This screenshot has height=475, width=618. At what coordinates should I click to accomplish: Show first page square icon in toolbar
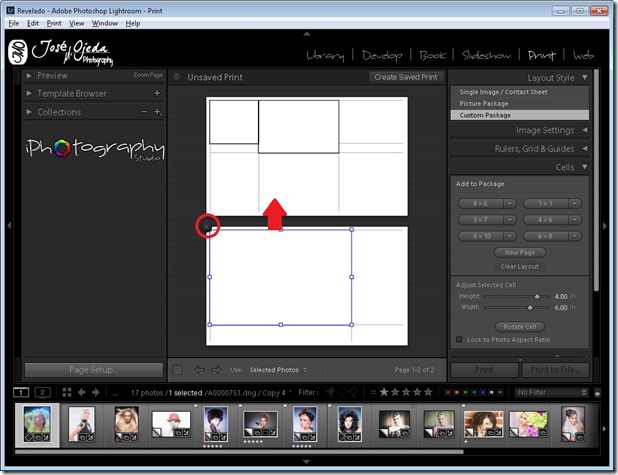pyautogui.click(x=178, y=370)
